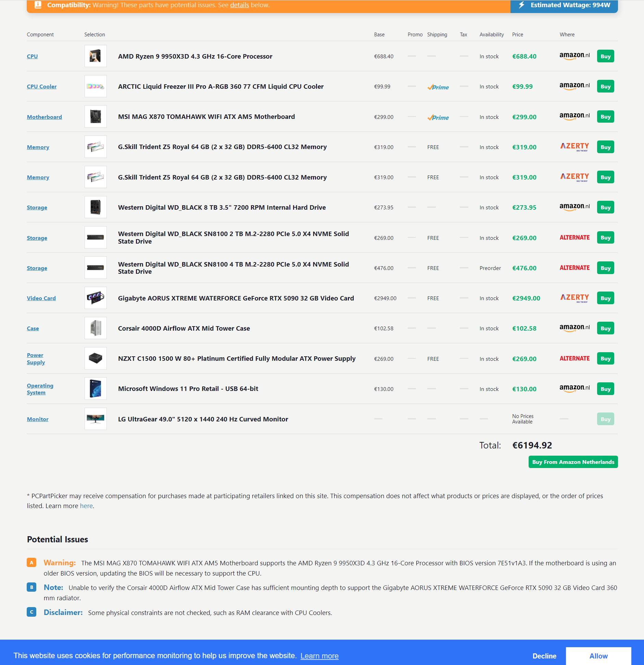Open the CPU Cooler component link
The width and height of the screenshot is (644, 665).
click(42, 86)
